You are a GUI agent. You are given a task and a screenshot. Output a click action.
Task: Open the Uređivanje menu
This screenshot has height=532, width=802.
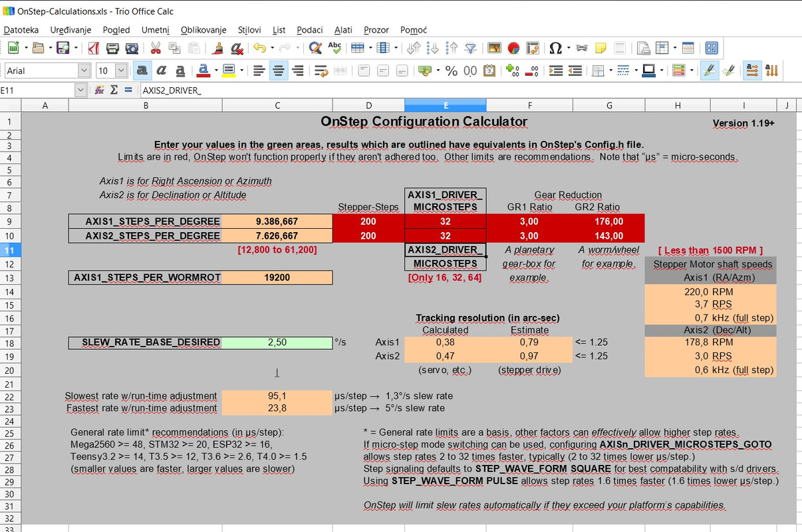(x=71, y=30)
